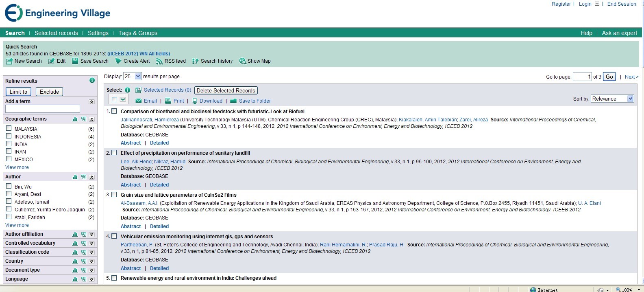Click the Save Search disk icon
The width and height of the screenshot is (644, 292).
tap(75, 61)
